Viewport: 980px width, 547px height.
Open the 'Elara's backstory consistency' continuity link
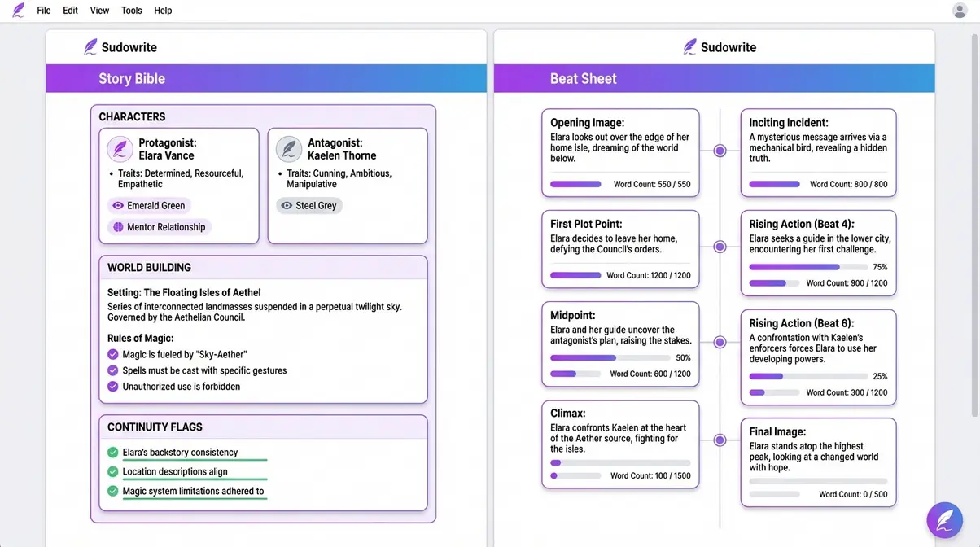[180, 452]
